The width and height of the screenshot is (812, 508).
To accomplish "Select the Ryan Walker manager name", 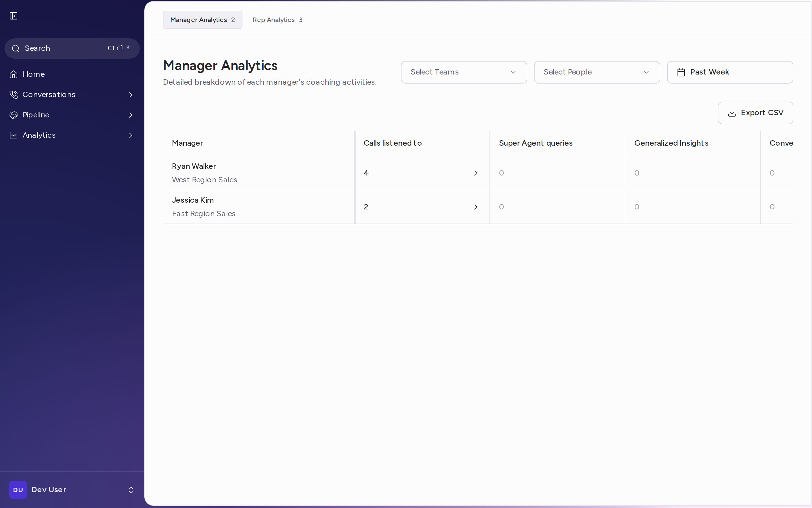I will [x=194, y=166].
